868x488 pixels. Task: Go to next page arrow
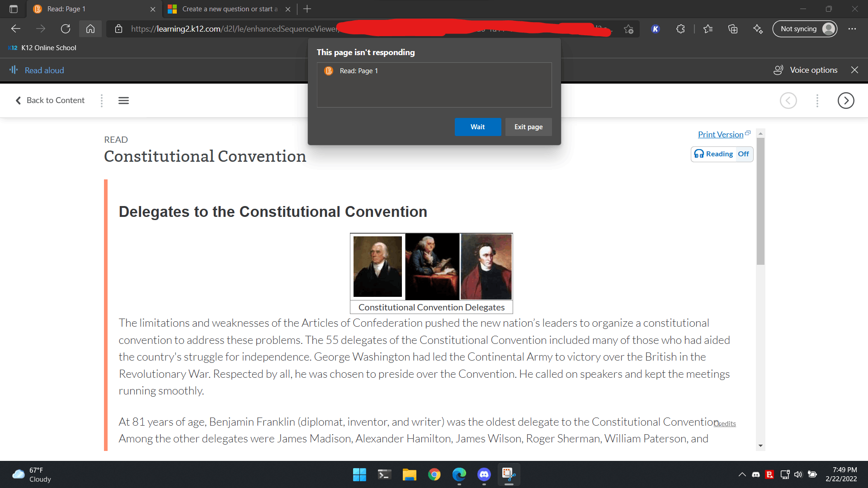(x=845, y=100)
